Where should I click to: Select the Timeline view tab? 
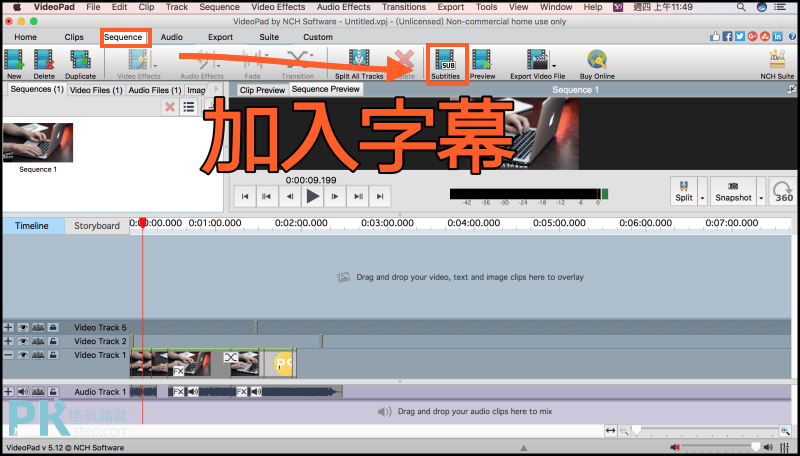coord(32,225)
